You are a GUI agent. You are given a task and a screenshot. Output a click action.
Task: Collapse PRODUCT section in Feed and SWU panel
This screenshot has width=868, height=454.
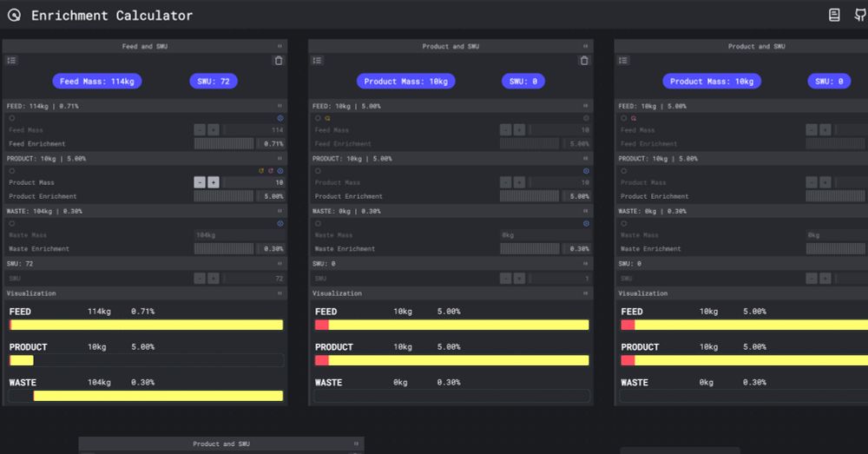279,158
